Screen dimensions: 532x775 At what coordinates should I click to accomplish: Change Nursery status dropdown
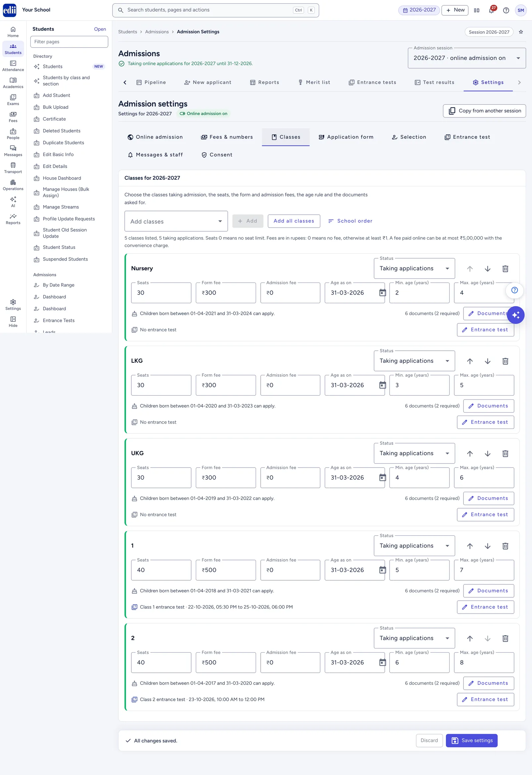pyautogui.click(x=414, y=269)
